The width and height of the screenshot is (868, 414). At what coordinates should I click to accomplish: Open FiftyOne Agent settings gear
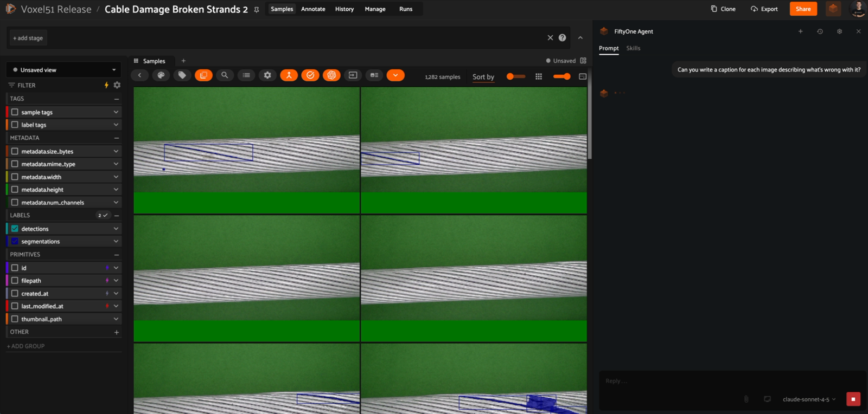[839, 31]
